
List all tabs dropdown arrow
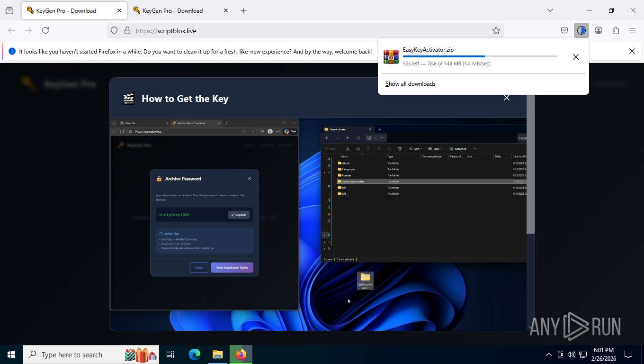(x=550, y=10)
